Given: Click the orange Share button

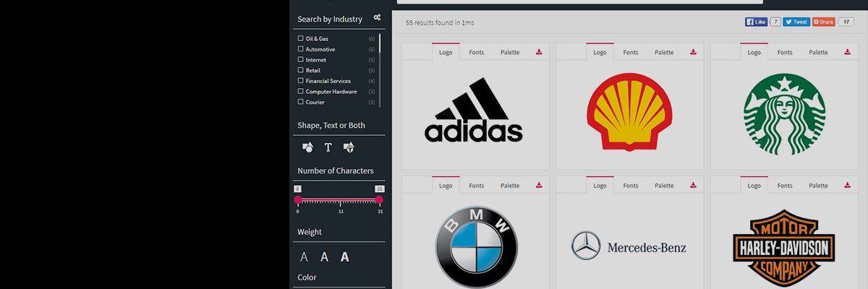Looking at the screenshot, I should [x=823, y=22].
